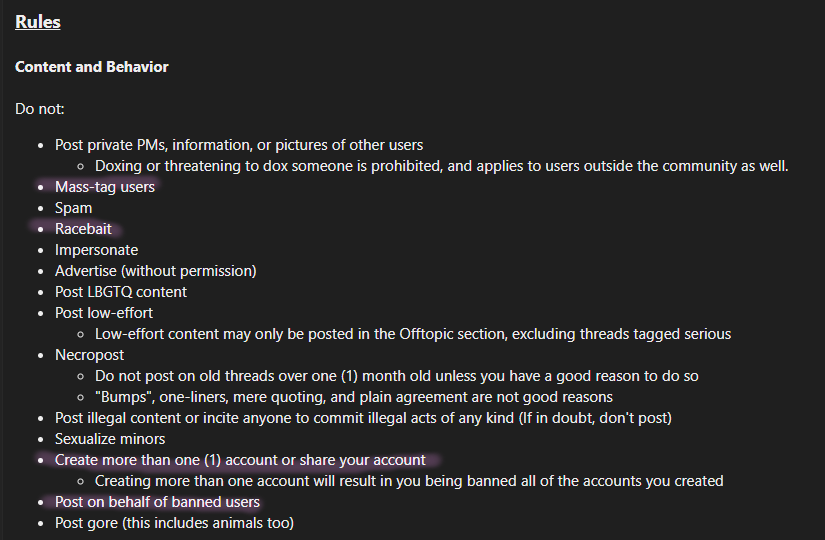The image size is (825, 540).
Task: Click the rule about posting private PMs
Action: 239,145
